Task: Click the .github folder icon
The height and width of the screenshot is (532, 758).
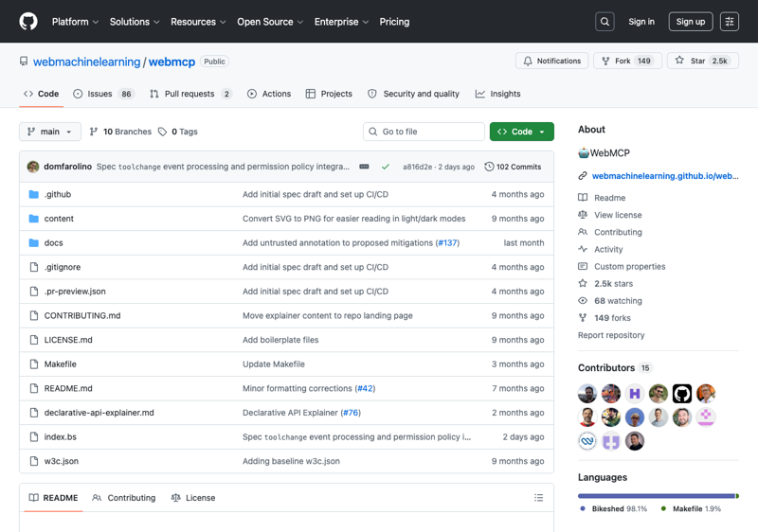Action: (34, 195)
